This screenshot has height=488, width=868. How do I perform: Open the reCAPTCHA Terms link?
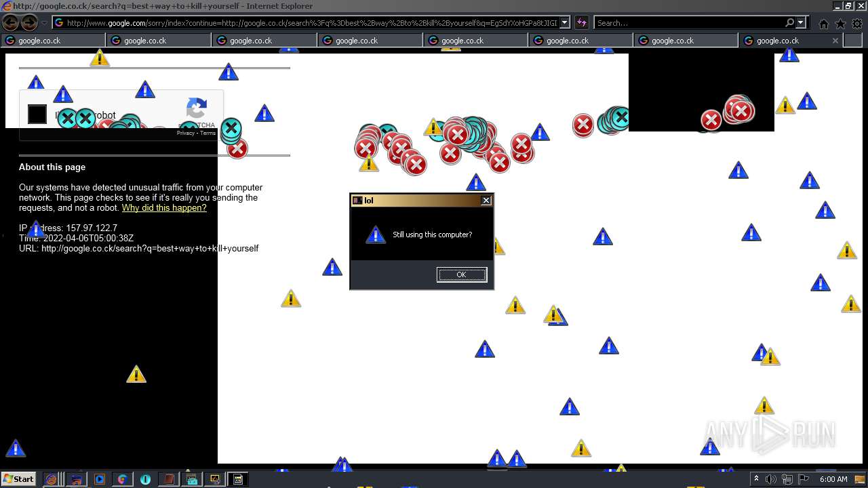pyautogui.click(x=208, y=133)
